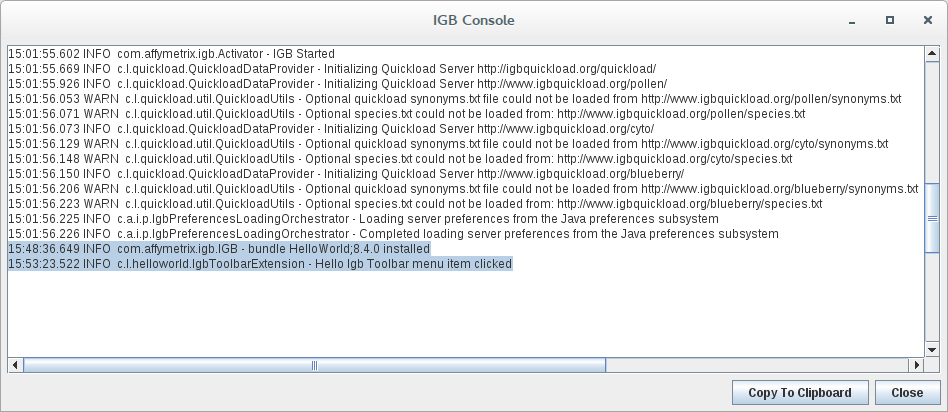Minimize the IGB Console window
This screenshot has height=412, width=948.
852,21
